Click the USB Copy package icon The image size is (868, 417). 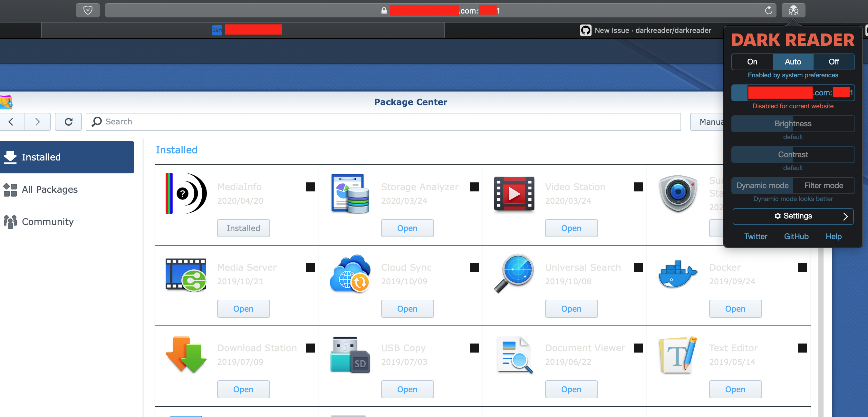click(350, 354)
